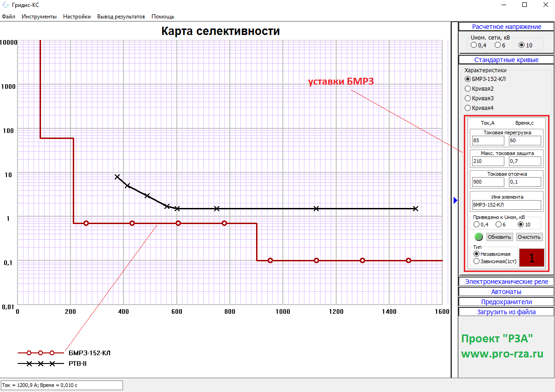Viewport: 555px width, 392px height.
Task: Open the Загрузить из файла section
Action: pos(506,312)
